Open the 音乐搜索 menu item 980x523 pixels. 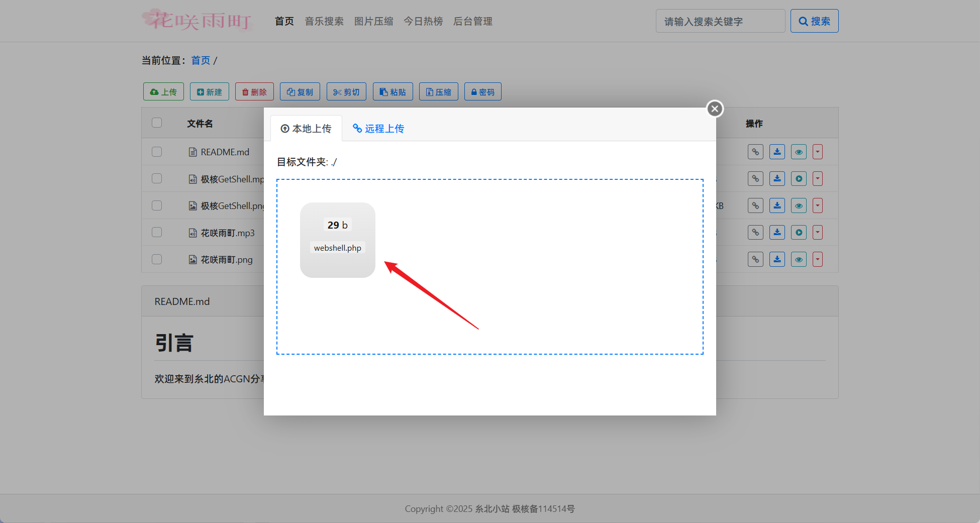coord(324,21)
